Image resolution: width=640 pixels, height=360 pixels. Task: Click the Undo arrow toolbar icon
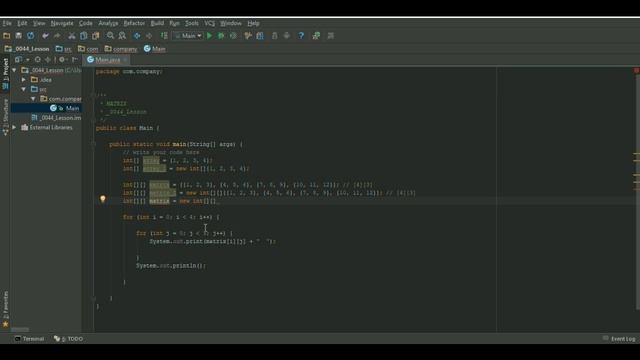click(45, 36)
